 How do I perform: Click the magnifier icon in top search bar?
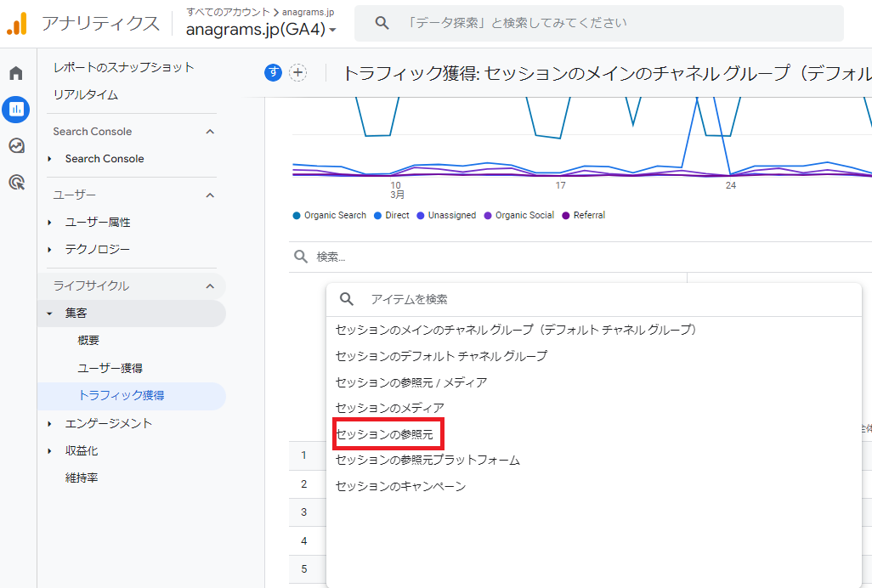(382, 23)
